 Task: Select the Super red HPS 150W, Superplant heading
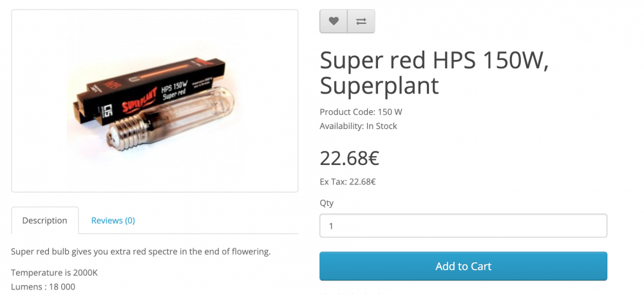(x=434, y=72)
